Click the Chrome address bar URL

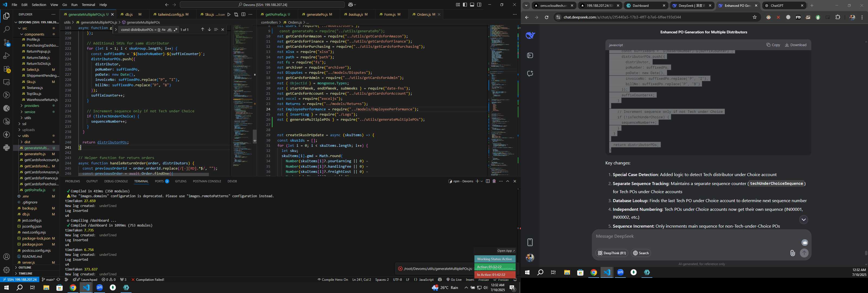pyautogui.click(x=622, y=17)
